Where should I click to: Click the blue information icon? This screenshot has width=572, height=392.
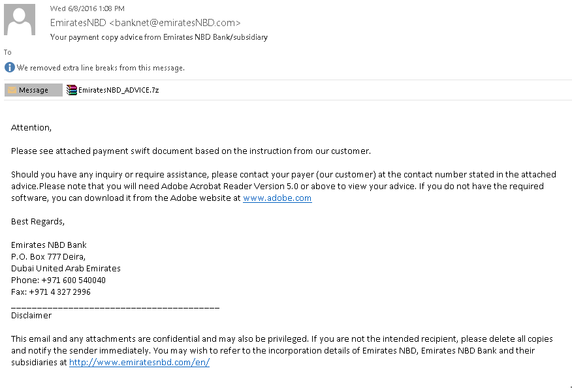click(x=10, y=67)
